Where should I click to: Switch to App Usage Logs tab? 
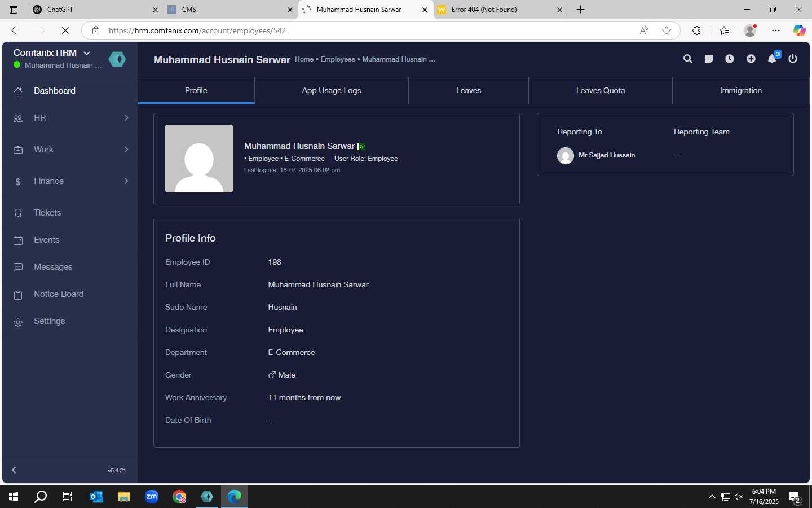tap(332, 90)
